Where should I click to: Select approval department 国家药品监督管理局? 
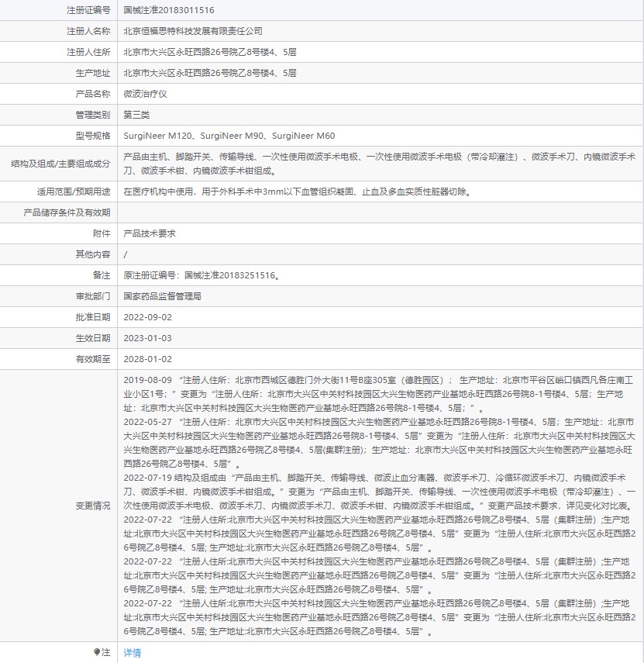tap(162, 296)
